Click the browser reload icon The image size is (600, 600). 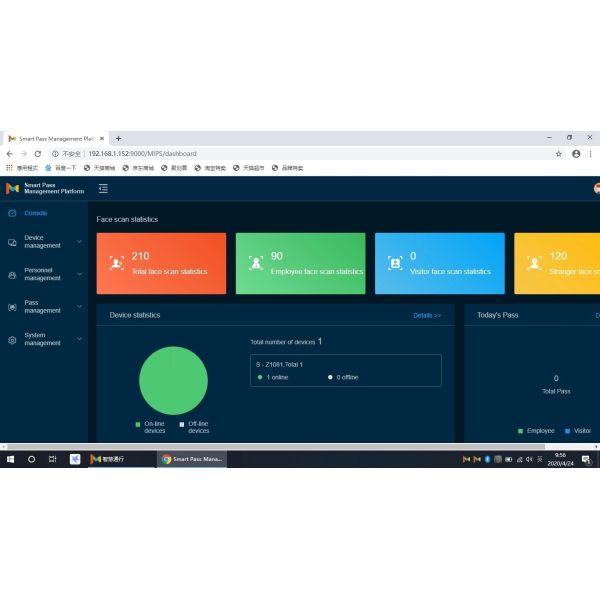(x=38, y=154)
